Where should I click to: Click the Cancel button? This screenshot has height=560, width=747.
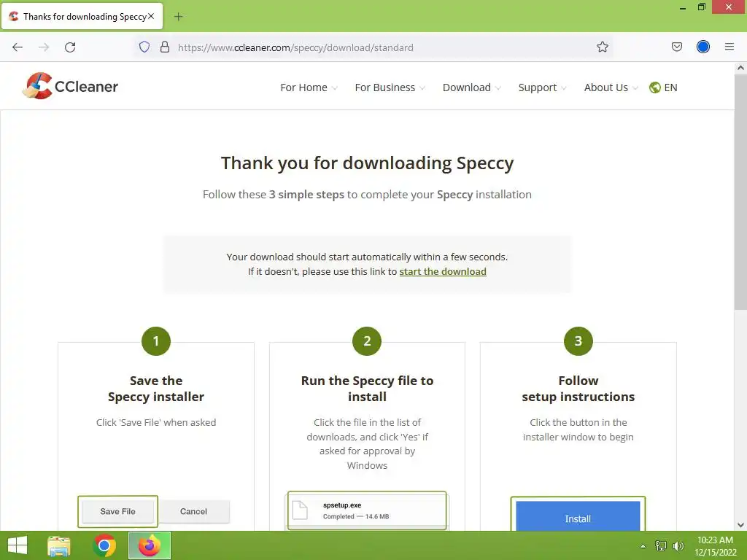click(193, 511)
